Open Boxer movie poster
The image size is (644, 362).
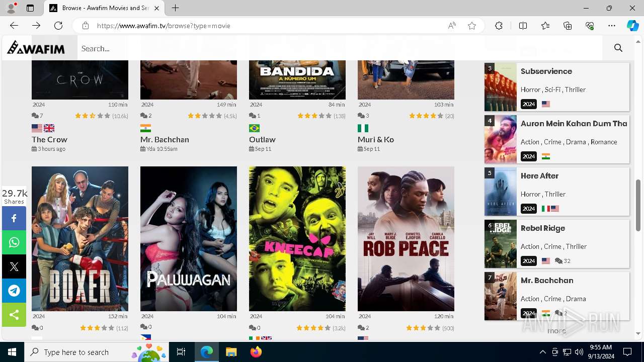coord(80,239)
